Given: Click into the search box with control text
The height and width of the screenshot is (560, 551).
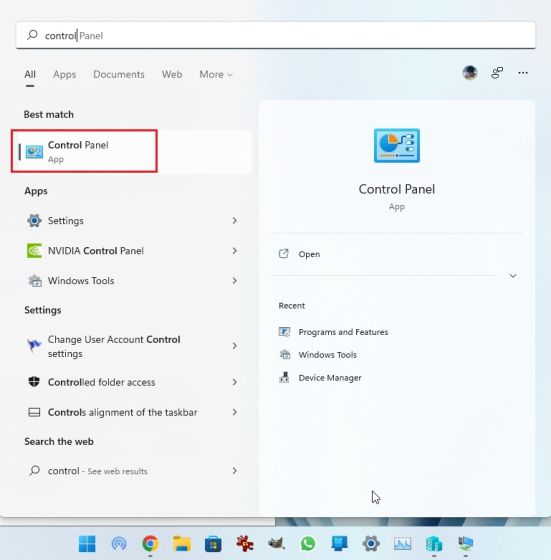Looking at the screenshot, I should click(x=275, y=35).
